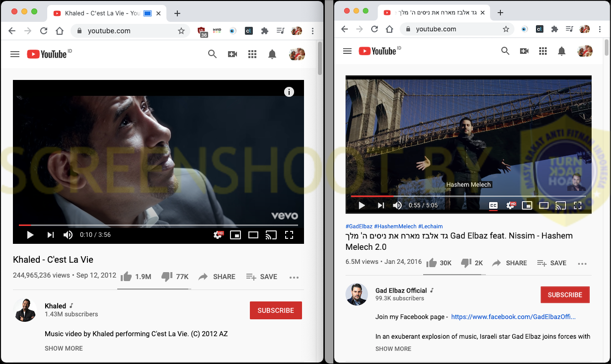Dislike the Gad Elbaz video with 2K dislikes
Viewport: 611px width, 364px height.
(472, 263)
